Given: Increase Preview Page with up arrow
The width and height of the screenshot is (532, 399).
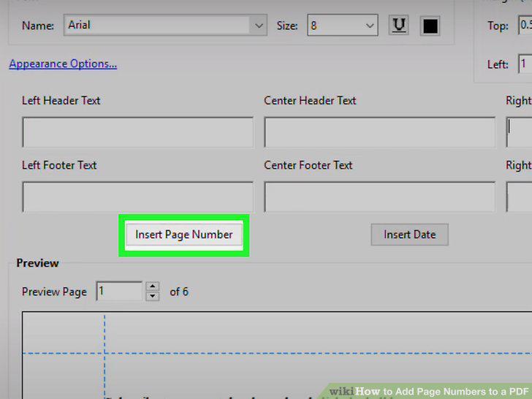Looking at the screenshot, I should [153, 286].
